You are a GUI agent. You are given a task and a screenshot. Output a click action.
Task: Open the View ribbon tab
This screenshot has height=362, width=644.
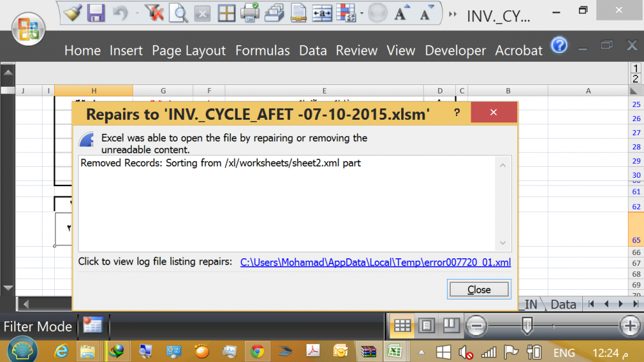click(x=401, y=50)
